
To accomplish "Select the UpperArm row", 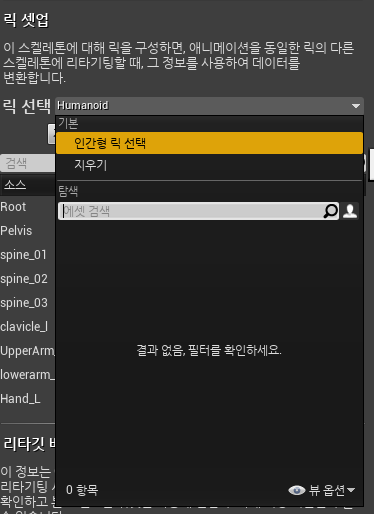I will pyautogui.click(x=27, y=351).
